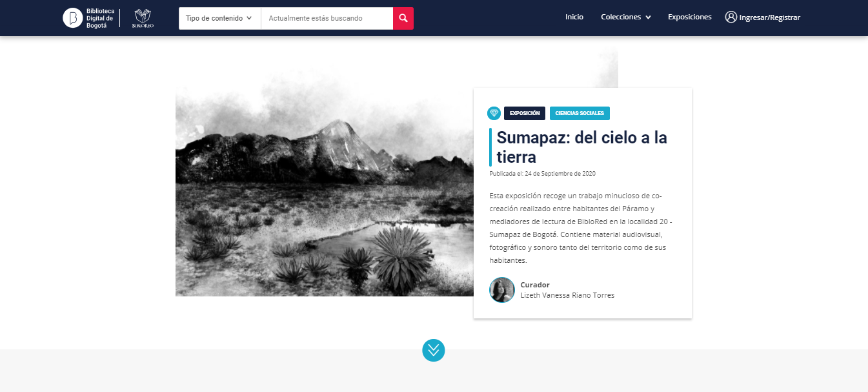This screenshot has height=392, width=868.
Task: Expand the Colecciones menu
Action: pos(625,17)
